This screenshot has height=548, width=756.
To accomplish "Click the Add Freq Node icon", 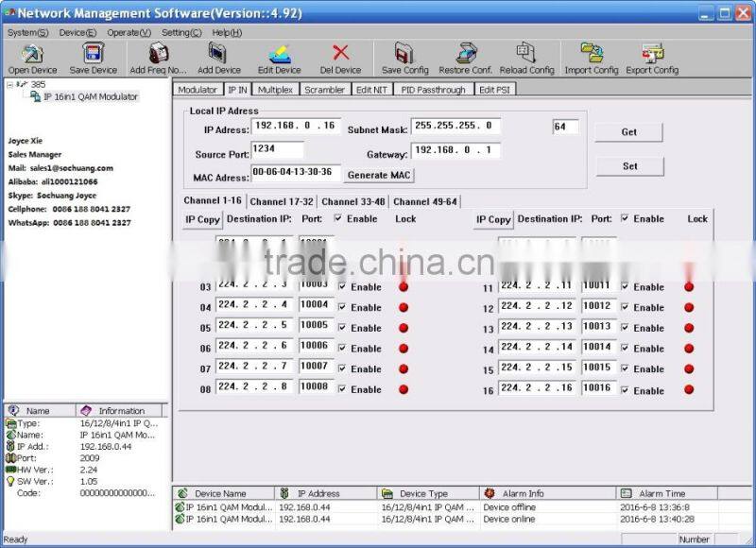I will [158, 54].
